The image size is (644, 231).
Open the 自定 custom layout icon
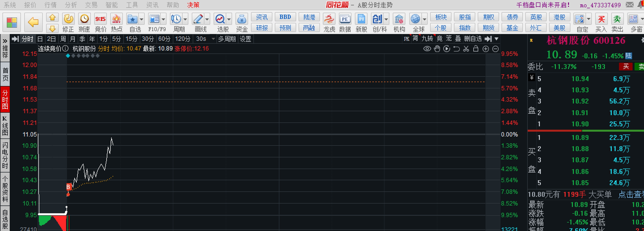click(579, 19)
